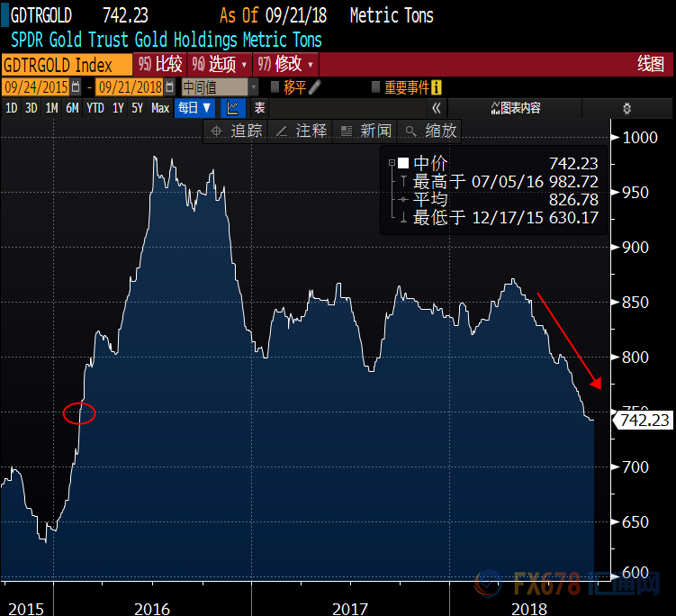The image size is (676, 616).
Task: Open calendar picker for end date 09/21/2018
Action: [x=170, y=87]
